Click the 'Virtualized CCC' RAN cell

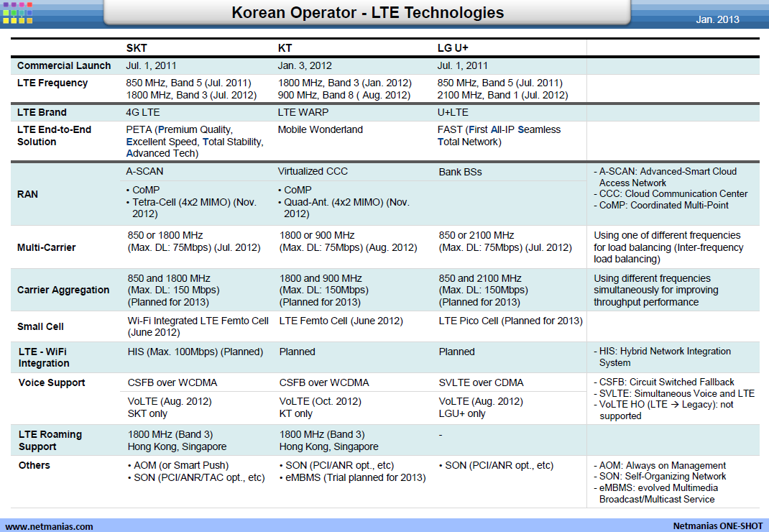point(313,171)
